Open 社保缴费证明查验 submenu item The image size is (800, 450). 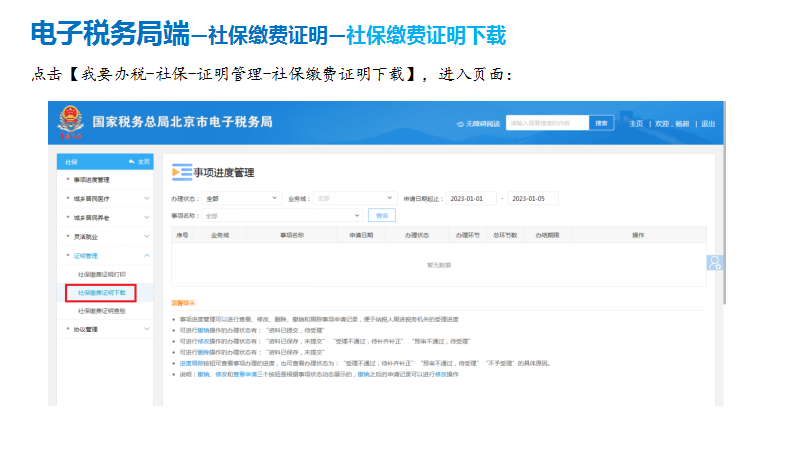tap(102, 311)
